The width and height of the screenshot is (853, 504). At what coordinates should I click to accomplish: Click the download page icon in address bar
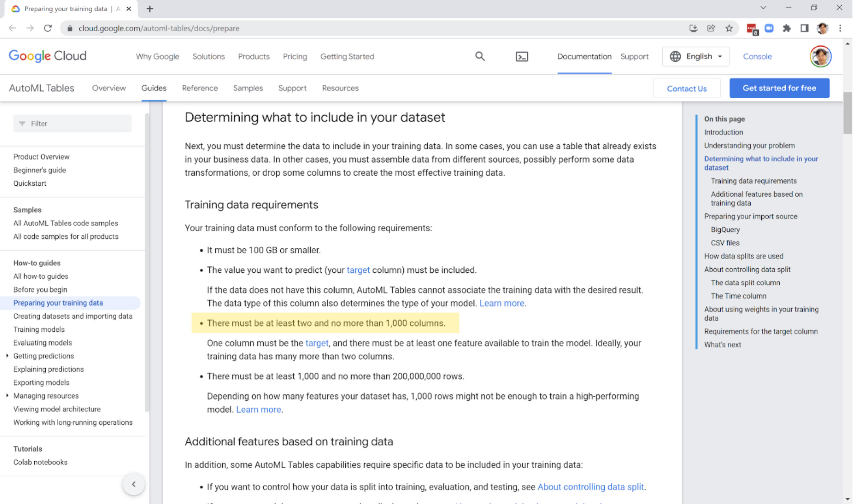pos(693,28)
